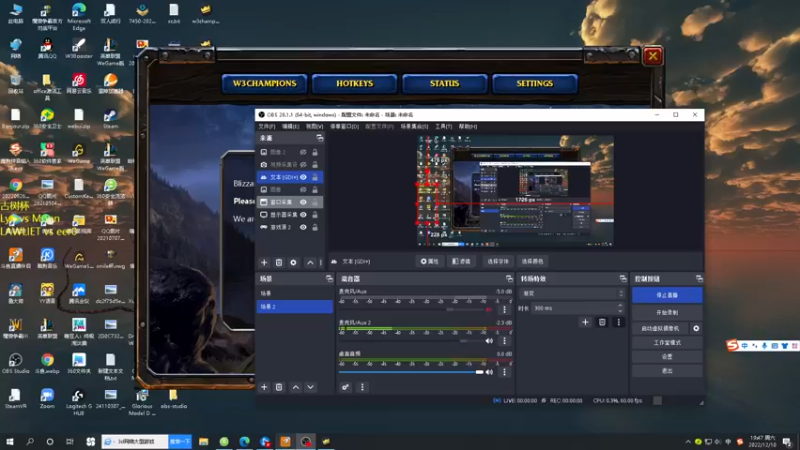800x450 pixels.
Task: Show the hidden 图像 2 source eye icon
Action: coord(303,152)
